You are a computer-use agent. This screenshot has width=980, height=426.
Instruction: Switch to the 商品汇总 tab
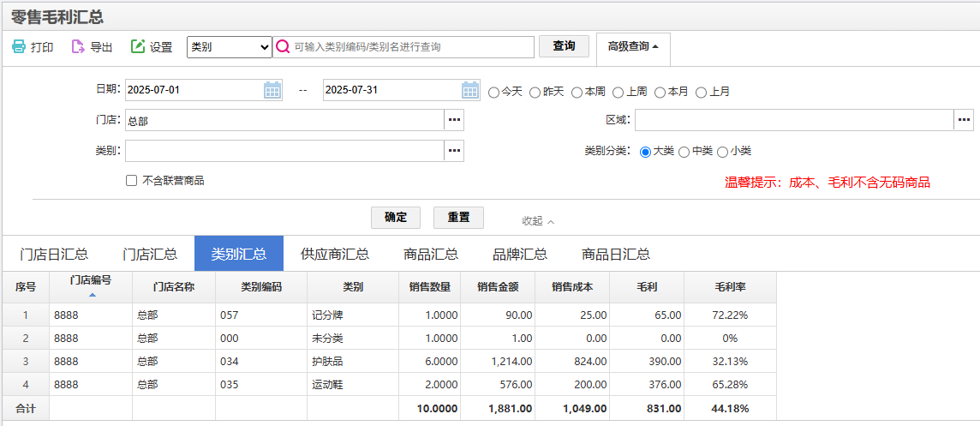(431, 254)
